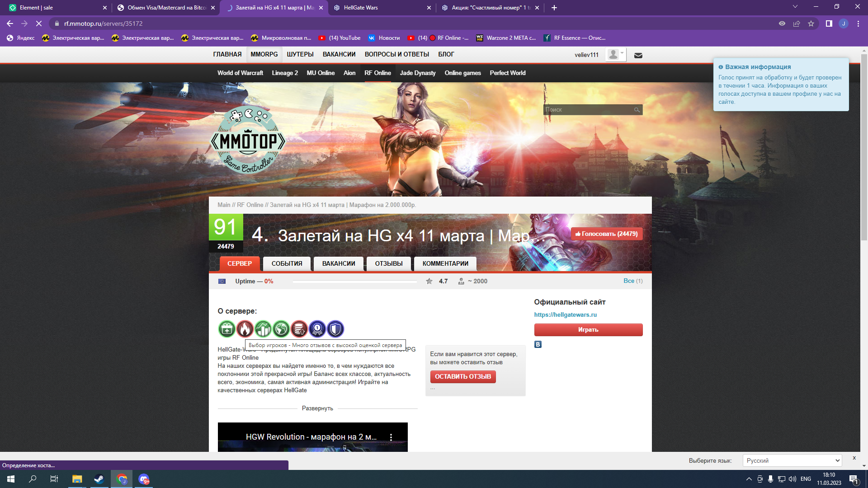Click RF Online in the breadcrumb
The height and width of the screenshot is (488, 868).
point(250,205)
